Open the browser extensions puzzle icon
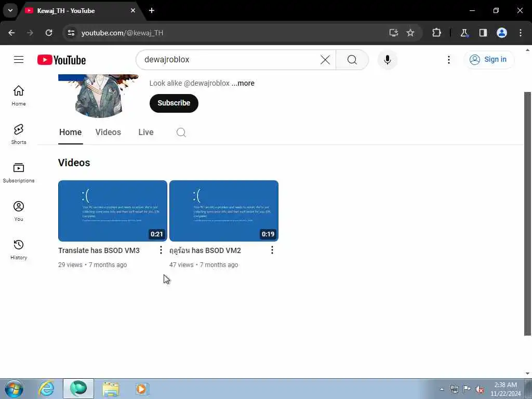The width and height of the screenshot is (532, 399). pos(436,33)
